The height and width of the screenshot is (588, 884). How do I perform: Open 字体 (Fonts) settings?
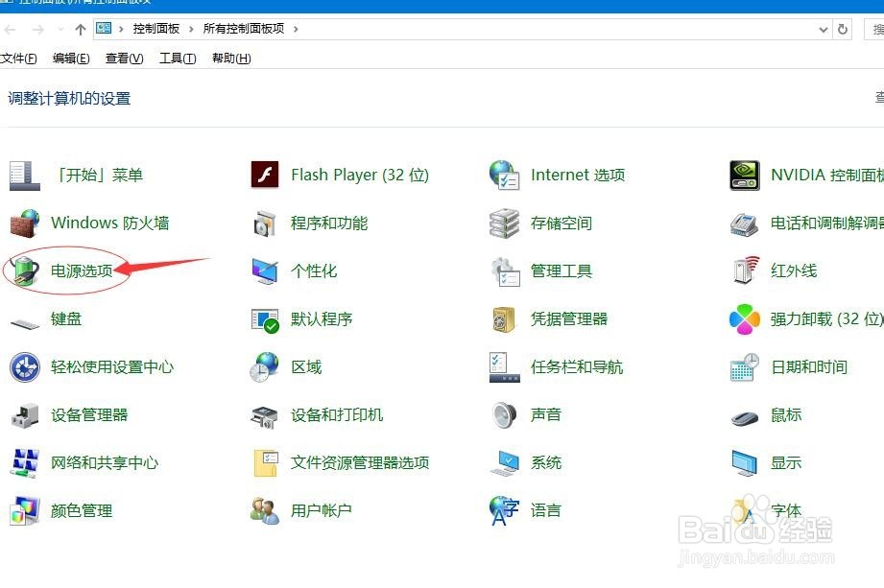point(785,509)
